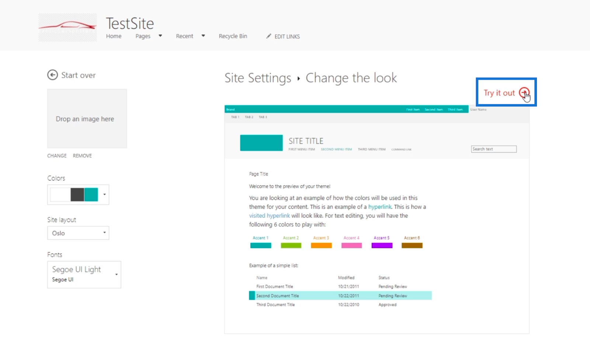The width and height of the screenshot is (590, 364).
Task: Click REMOVE under the image box
Action: click(x=82, y=156)
